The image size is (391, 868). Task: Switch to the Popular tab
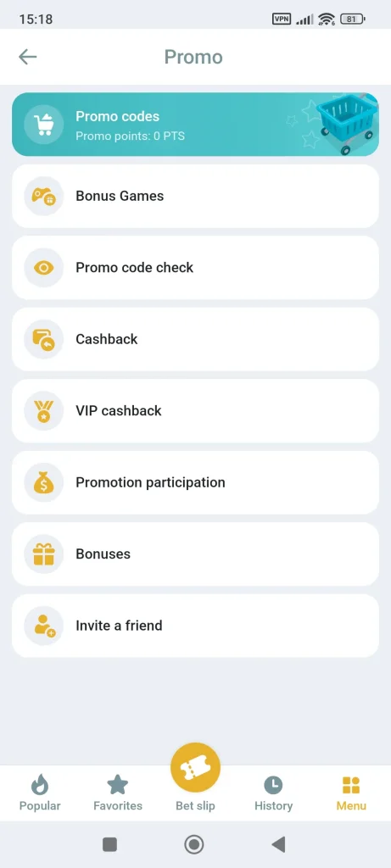(x=40, y=793)
